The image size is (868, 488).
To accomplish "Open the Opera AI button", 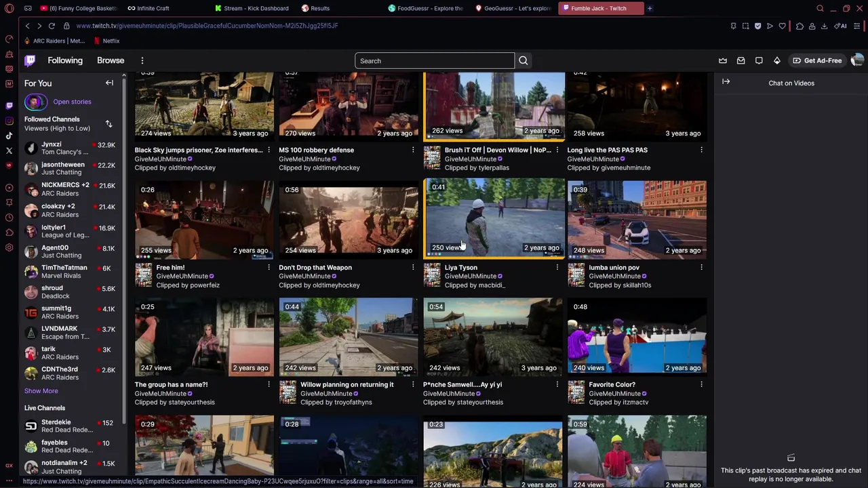I will click(841, 26).
